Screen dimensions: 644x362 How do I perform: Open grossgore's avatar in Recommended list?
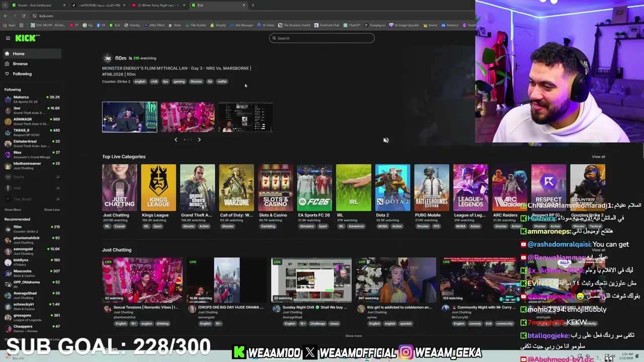tap(8, 317)
